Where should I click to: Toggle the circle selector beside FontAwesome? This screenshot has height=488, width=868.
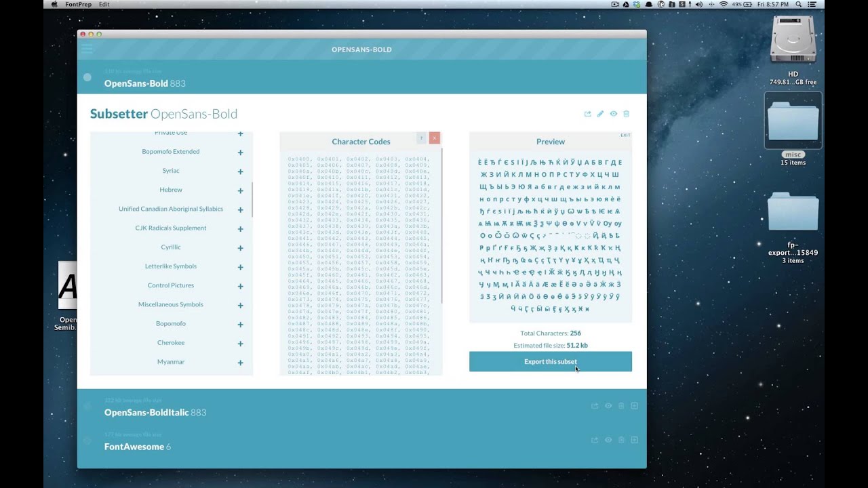pyautogui.click(x=87, y=441)
